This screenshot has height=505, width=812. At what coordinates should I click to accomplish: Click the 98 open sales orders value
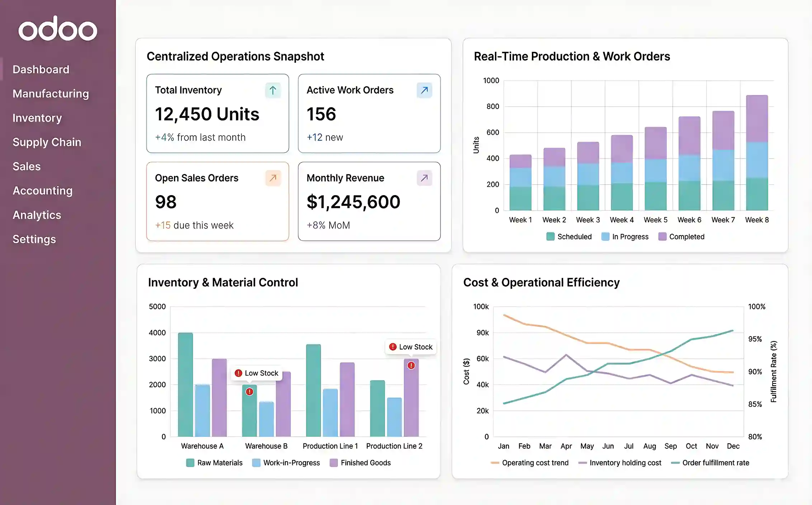point(166,202)
